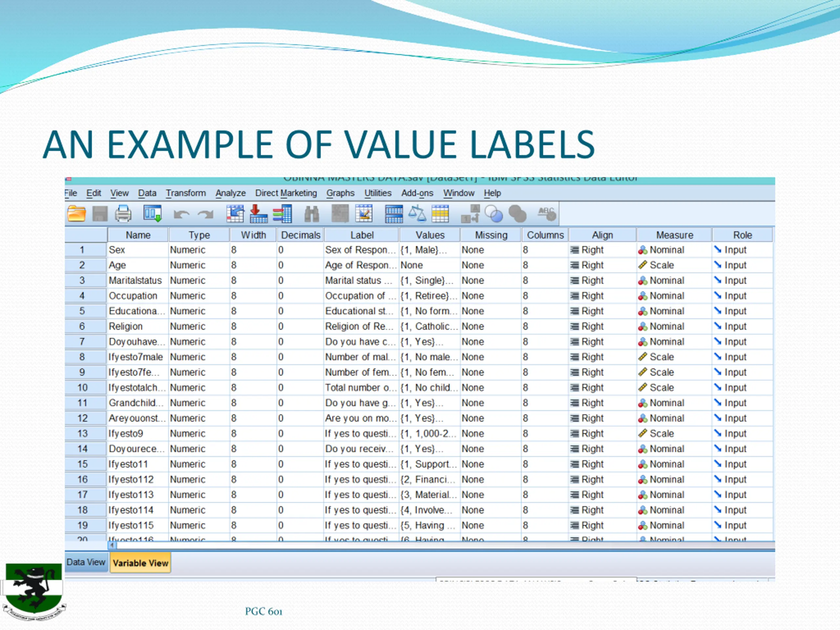Viewport: 840px width, 630px height.
Task: Click the Role column header
Action: pyautogui.click(x=743, y=235)
